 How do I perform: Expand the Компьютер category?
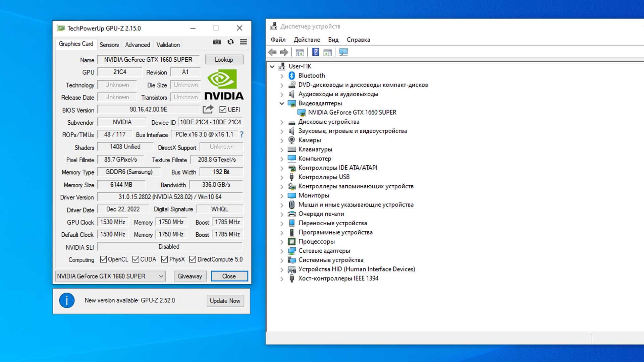point(282,159)
